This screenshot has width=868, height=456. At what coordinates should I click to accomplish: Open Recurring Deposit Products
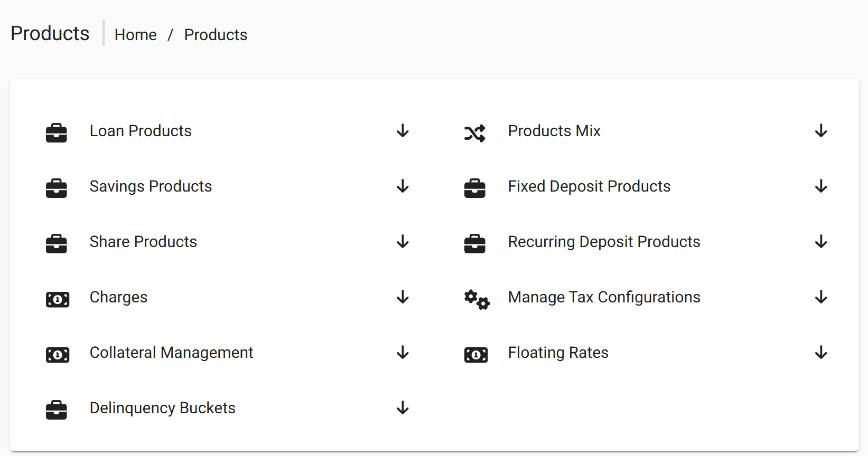pos(604,242)
